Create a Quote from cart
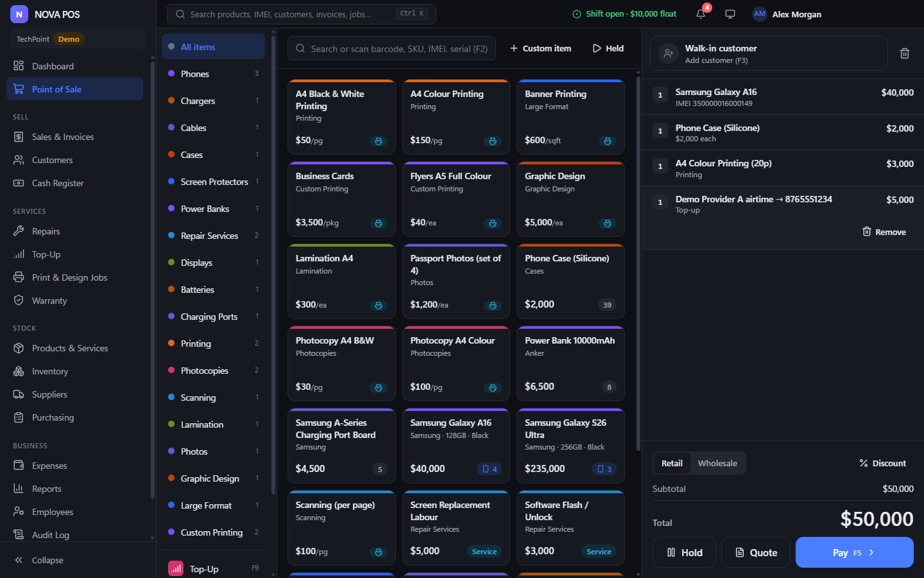 (756, 552)
